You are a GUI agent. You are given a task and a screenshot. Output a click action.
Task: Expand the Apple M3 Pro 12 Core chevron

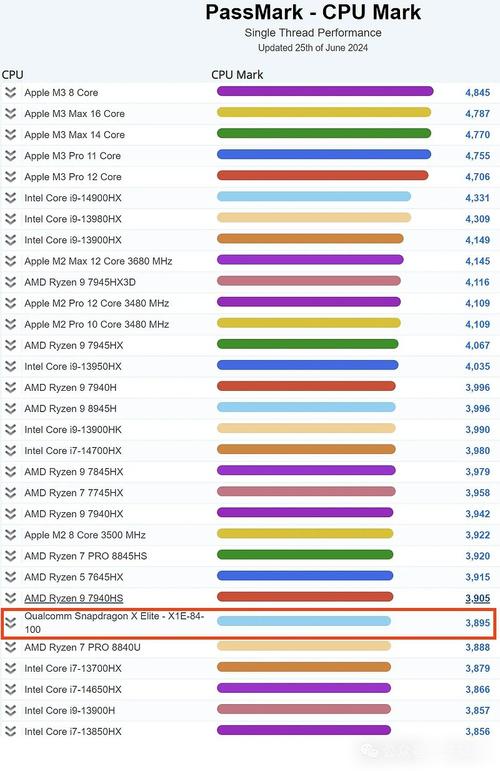(10, 177)
